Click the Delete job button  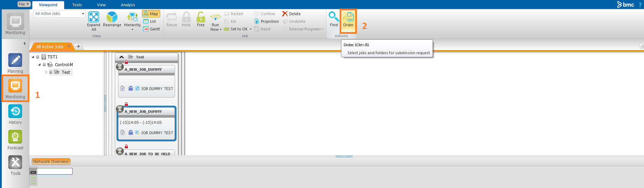291,14
